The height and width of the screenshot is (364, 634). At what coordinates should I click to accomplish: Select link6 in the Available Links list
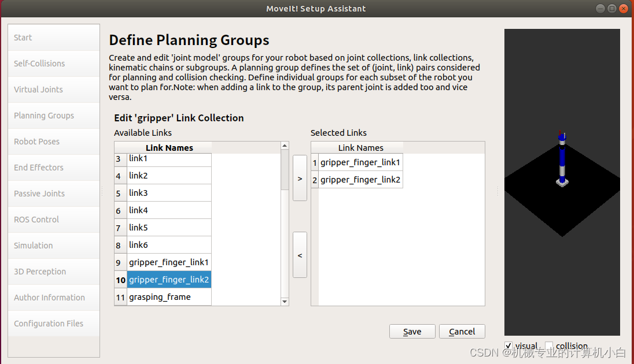coord(169,245)
